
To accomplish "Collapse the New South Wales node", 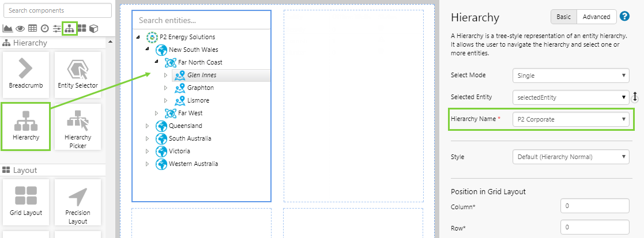I will pos(147,49).
